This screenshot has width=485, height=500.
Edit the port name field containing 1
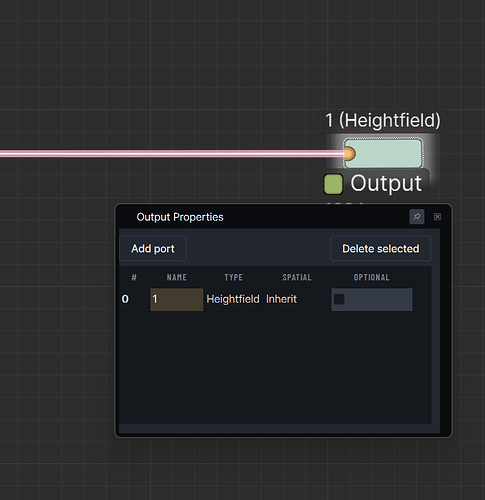coord(176,299)
